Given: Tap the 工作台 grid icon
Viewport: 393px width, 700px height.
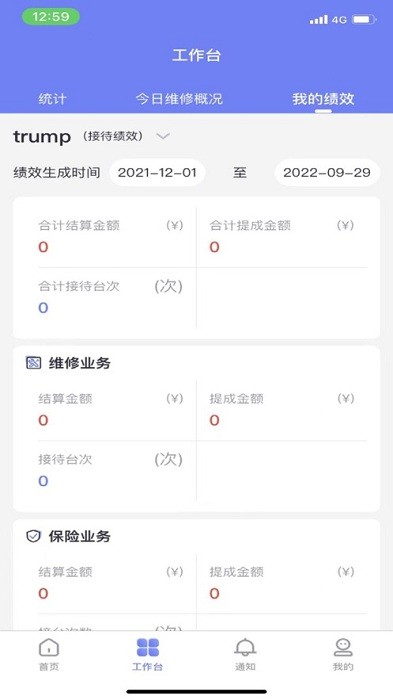Looking at the screenshot, I should (x=148, y=648).
